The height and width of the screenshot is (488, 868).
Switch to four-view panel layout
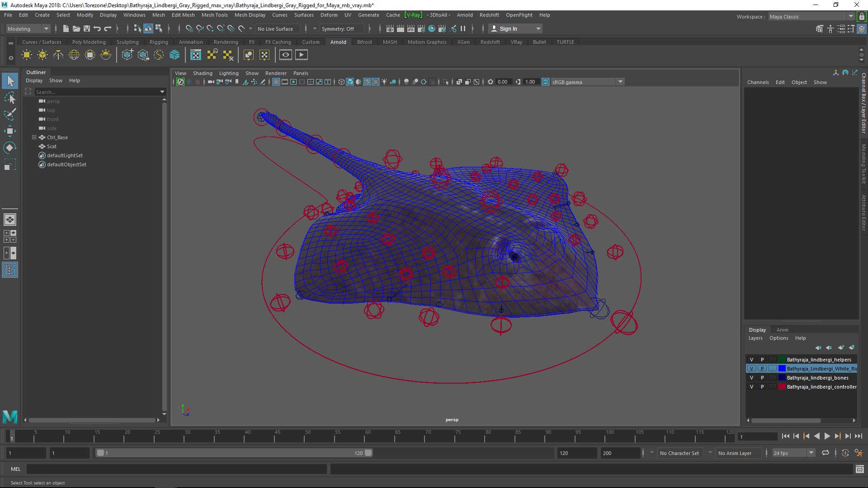[x=10, y=236]
